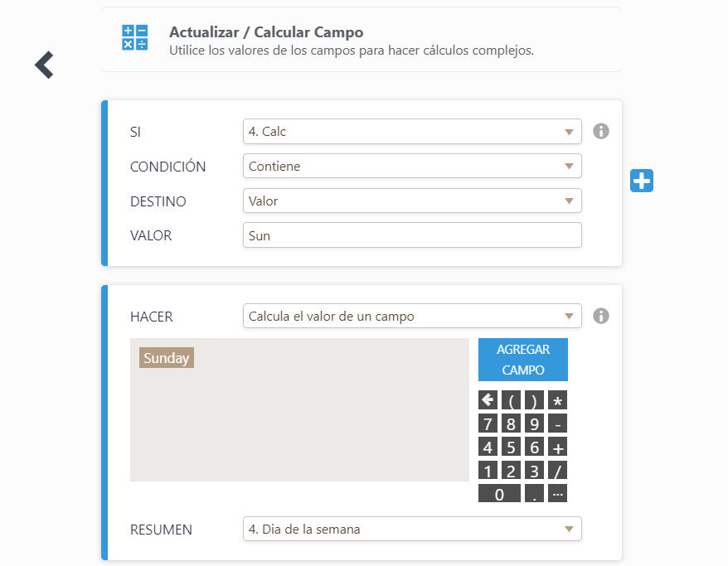
Task: Click the calculator icon in the header
Action: 135,38
